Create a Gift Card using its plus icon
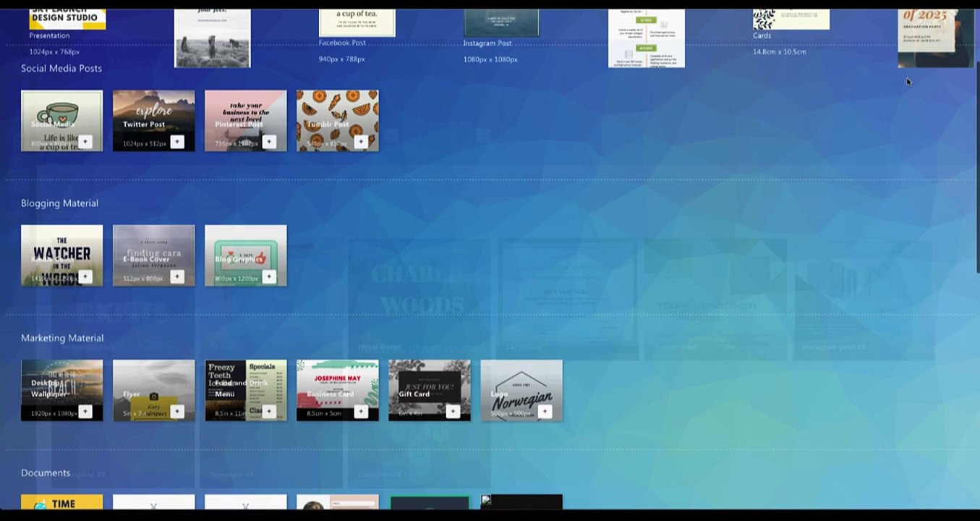Viewport: 980px width, 521px height. 453,411
